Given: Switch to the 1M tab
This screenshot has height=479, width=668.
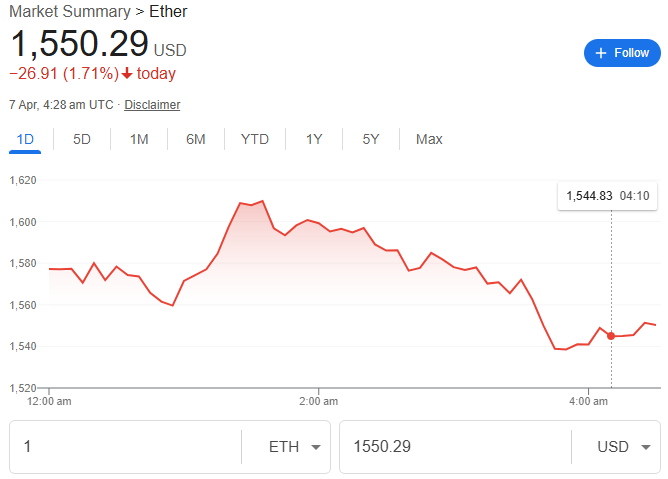Looking at the screenshot, I should [x=139, y=139].
